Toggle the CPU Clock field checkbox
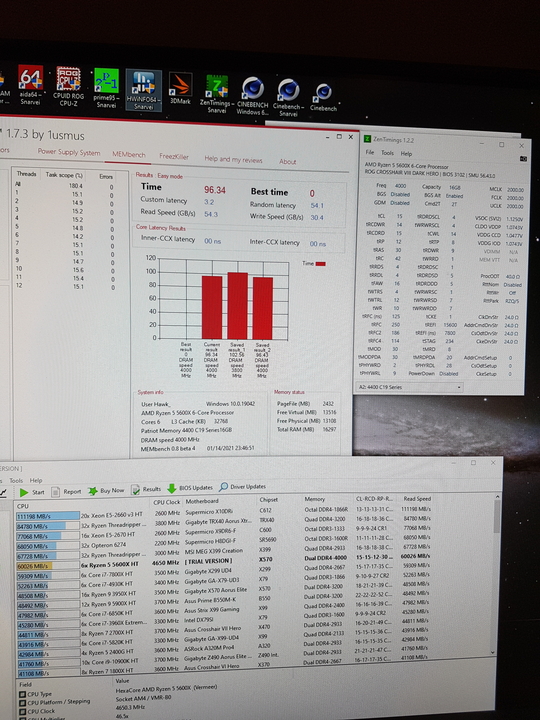 (22, 712)
